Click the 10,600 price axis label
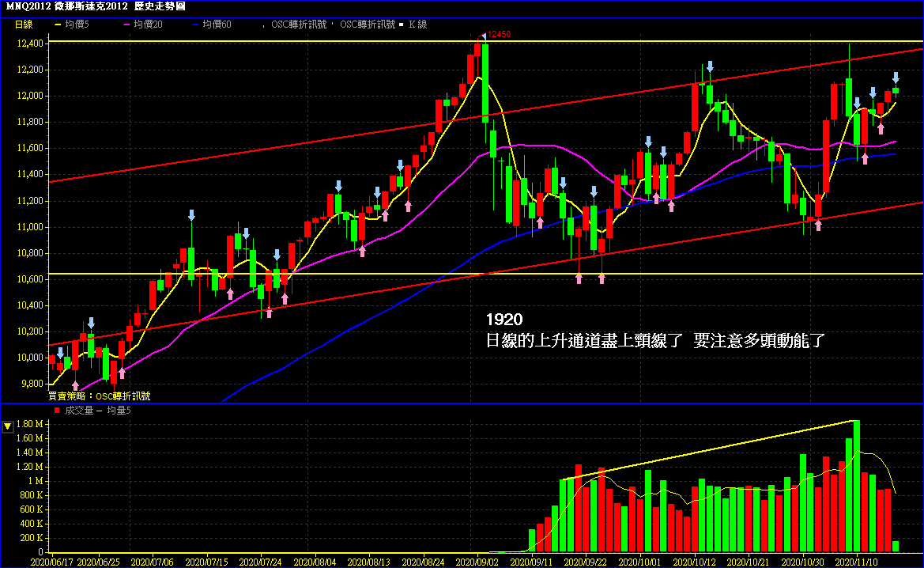Image resolution: width=924 pixels, height=568 pixels. coord(30,279)
